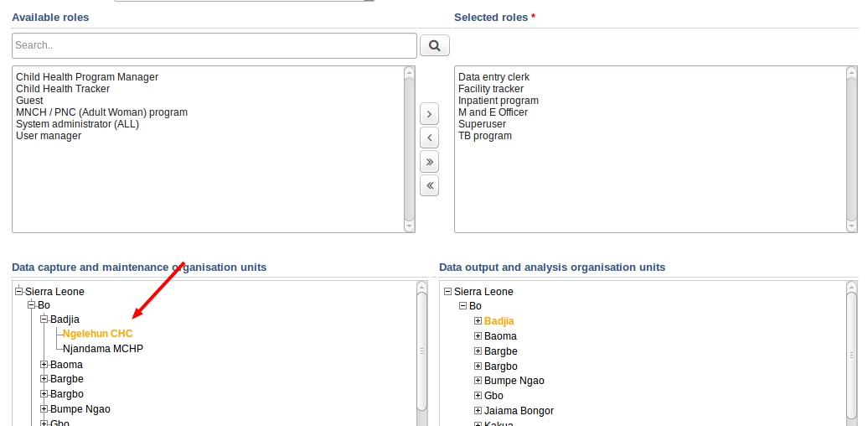Click the double left arrow remove-all button
Image resolution: width=868 pixels, height=426 pixels.
coord(429,185)
